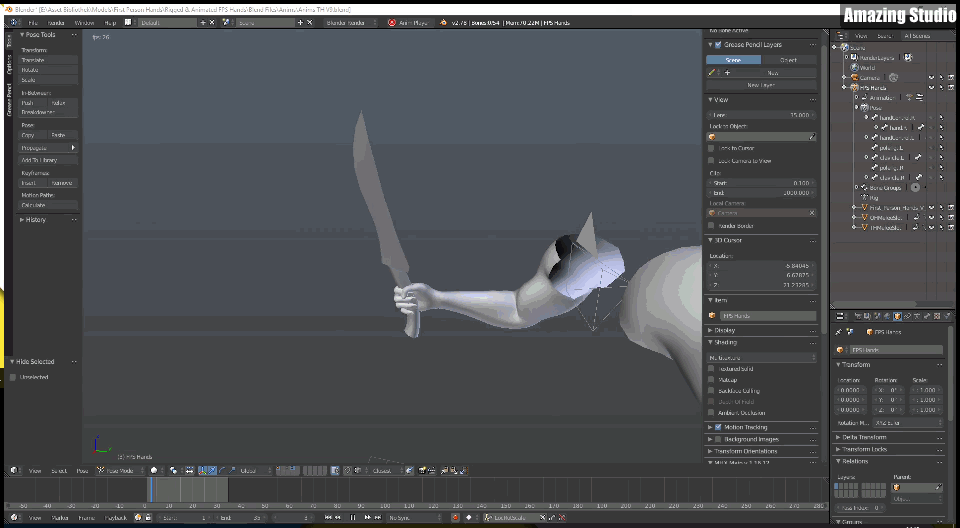
Task: Click the Parent field eyedropper icon
Action: tap(939, 487)
